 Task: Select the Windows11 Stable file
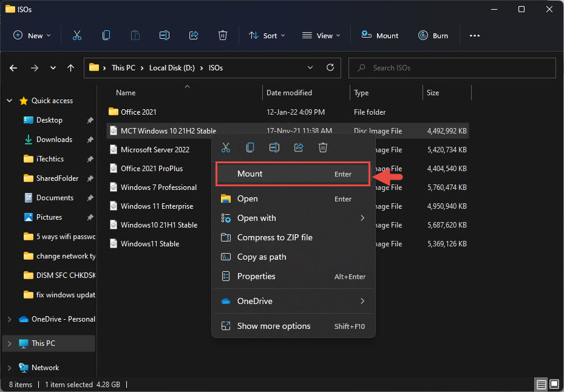click(144, 243)
